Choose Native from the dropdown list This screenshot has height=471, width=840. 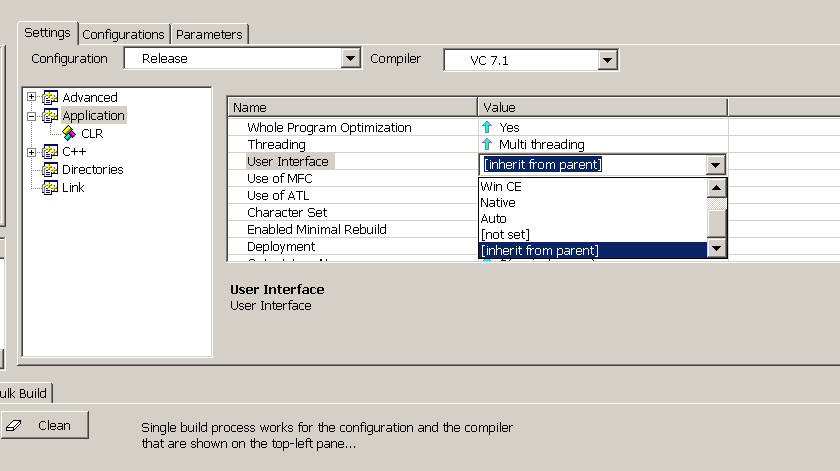498,203
